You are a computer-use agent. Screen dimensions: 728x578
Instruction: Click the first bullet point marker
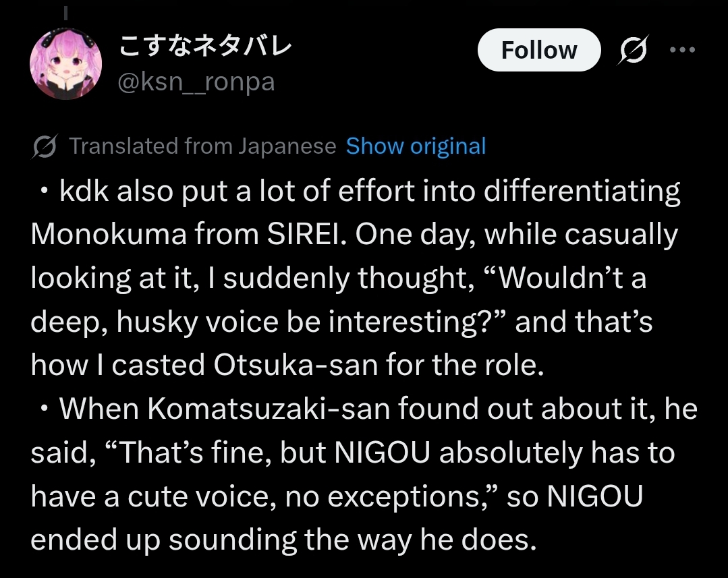(45, 192)
